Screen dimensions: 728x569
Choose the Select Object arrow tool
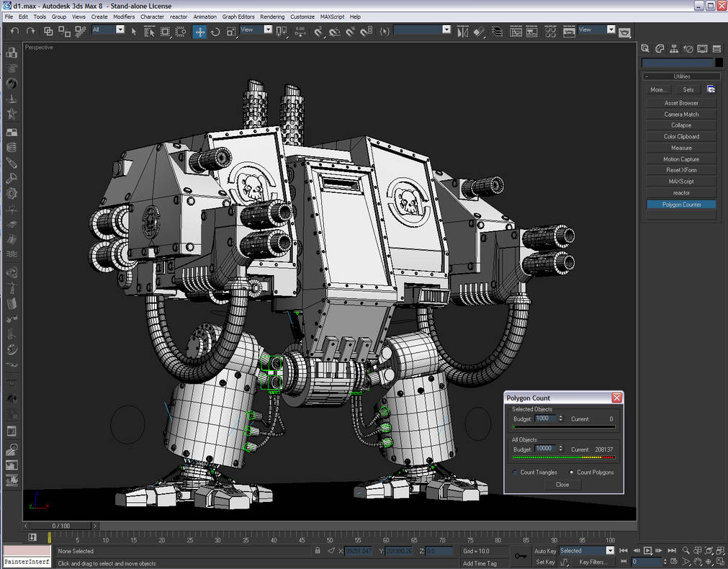click(x=134, y=31)
